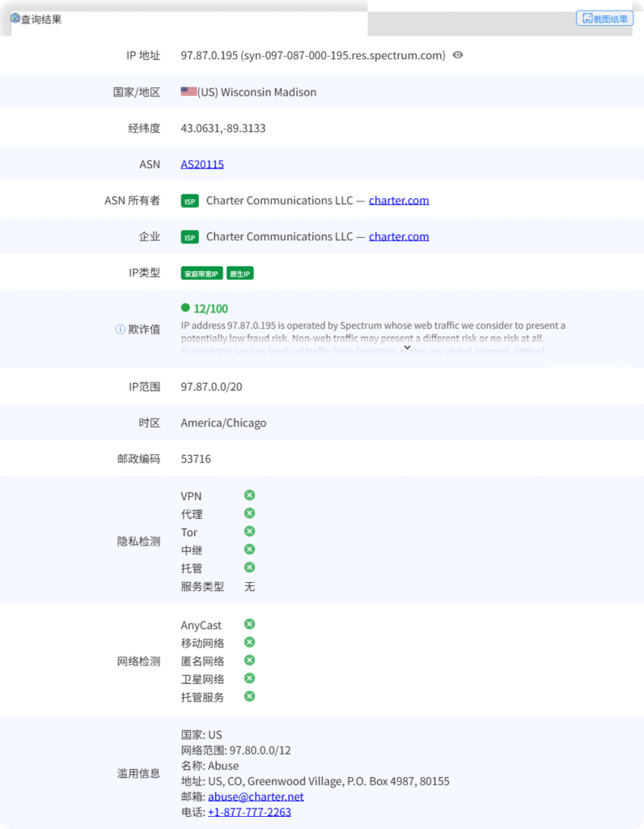Click the eye icon beside the IP address
This screenshot has width=644, height=829.
[458, 55]
